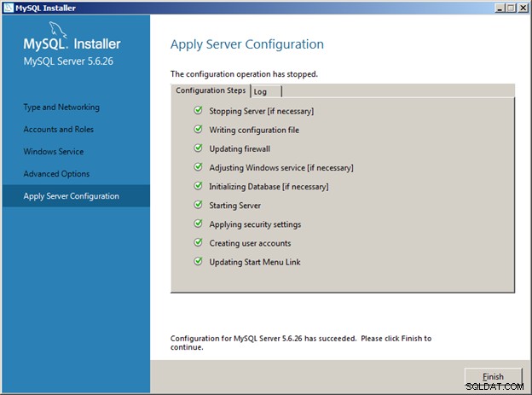Click the 'Starting Server' step text
This screenshot has width=532, height=395.
(234, 206)
